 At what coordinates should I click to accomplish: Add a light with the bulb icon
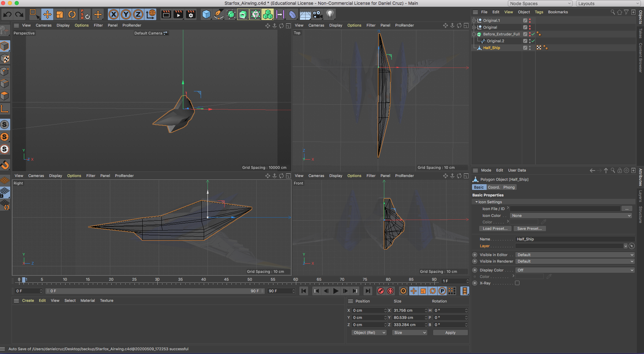tap(330, 14)
